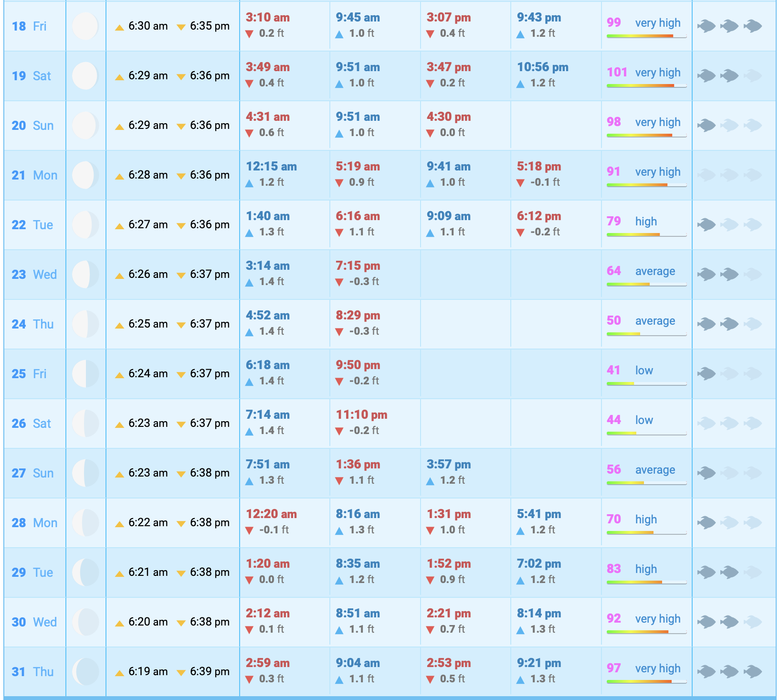The width and height of the screenshot is (780, 700).
Task: Click the second fish icon for 23 Wed
Action: 729,275
